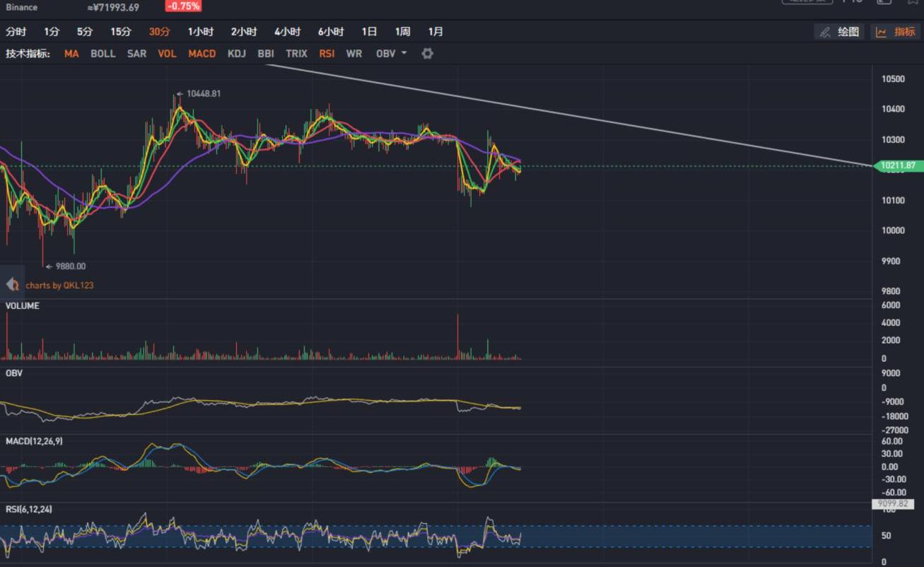Image resolution: width=924 pixels, height=567 pixels.
Task: Enable the SAR indicator
Action: point(136,54)
